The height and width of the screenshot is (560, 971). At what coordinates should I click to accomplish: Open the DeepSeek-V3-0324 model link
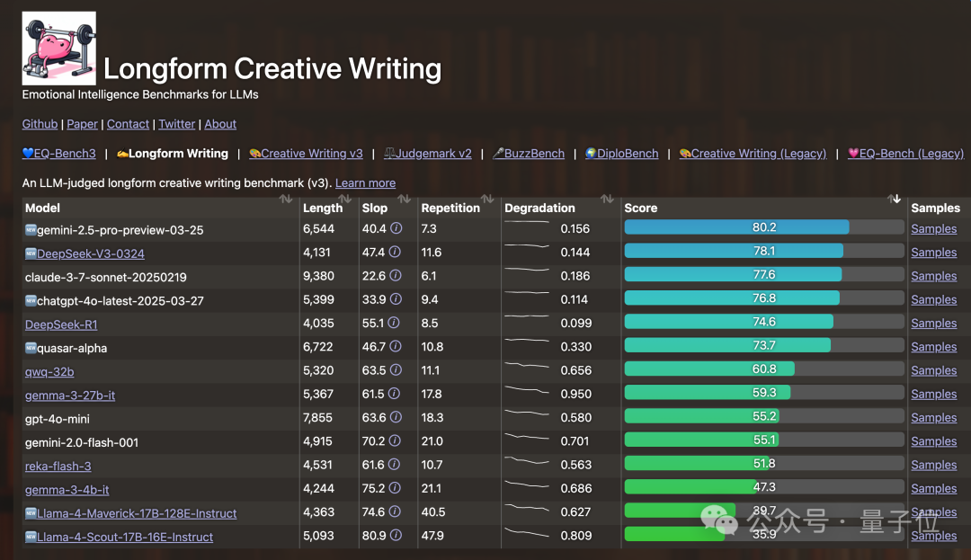[x=91, y=253]
